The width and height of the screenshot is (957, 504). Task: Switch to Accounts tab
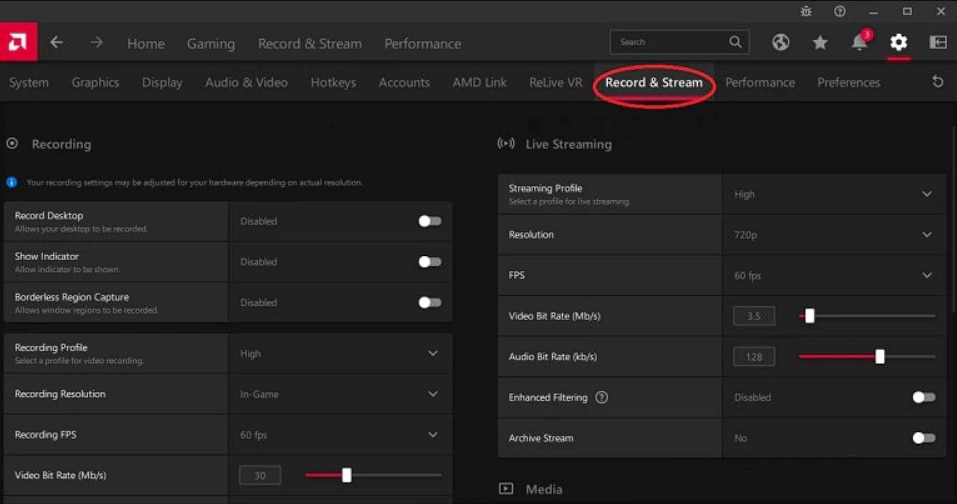[x=404, y=82]
